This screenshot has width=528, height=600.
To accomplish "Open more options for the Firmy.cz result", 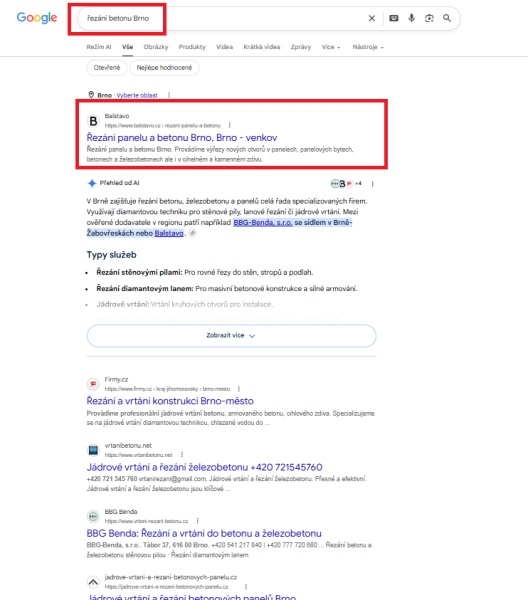I will click(x=239, y=389).
